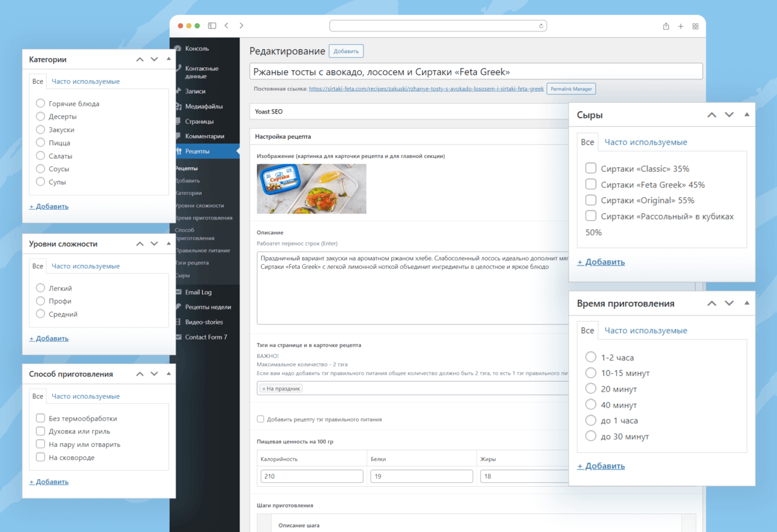Move the Уровни сложности panel up

click(140, 244)
